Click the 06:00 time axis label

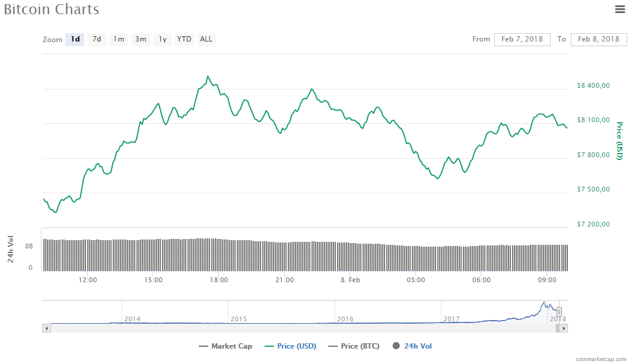point(481,280)
